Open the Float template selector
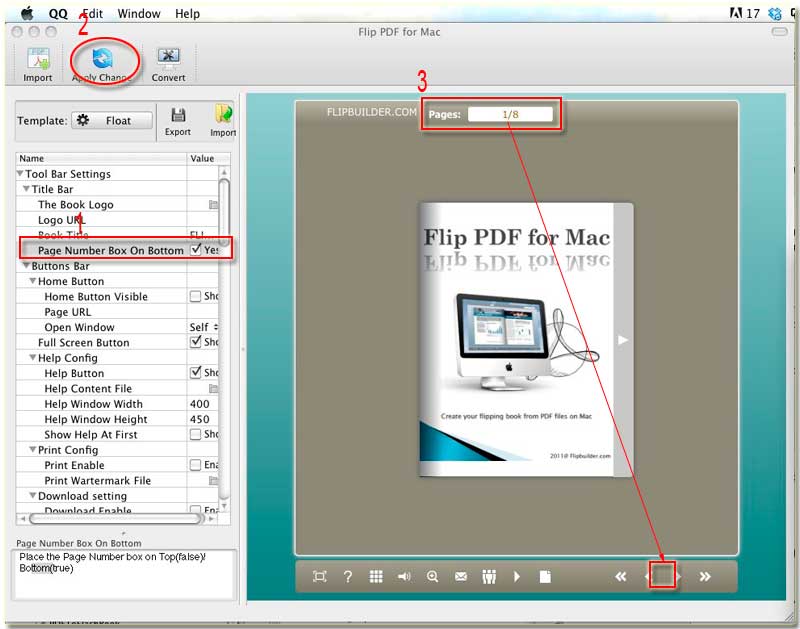This screenshot has height=629, width=800. click(x=112, y=121)
